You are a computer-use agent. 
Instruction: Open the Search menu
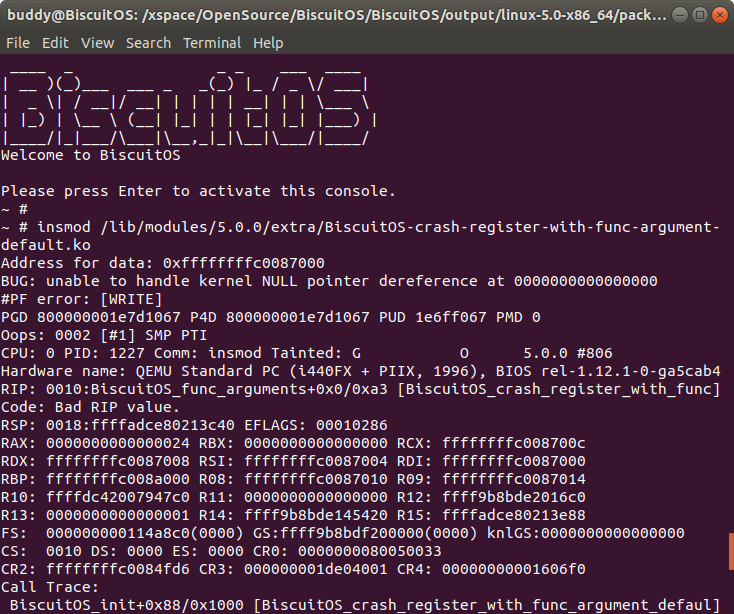(x=148, y=43)
